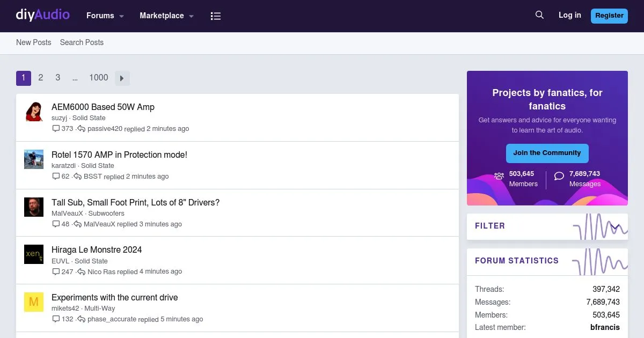Click last-reply arrow icon beside phase_accurate
Screen dimensions: 644x338
click(x=82, y=319)
